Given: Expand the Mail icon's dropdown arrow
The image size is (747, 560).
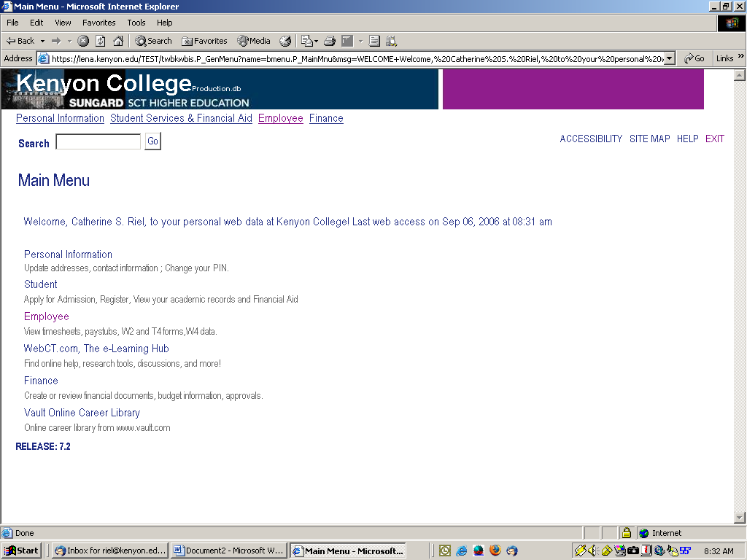Looking at the screenshot, I should 317,41.
